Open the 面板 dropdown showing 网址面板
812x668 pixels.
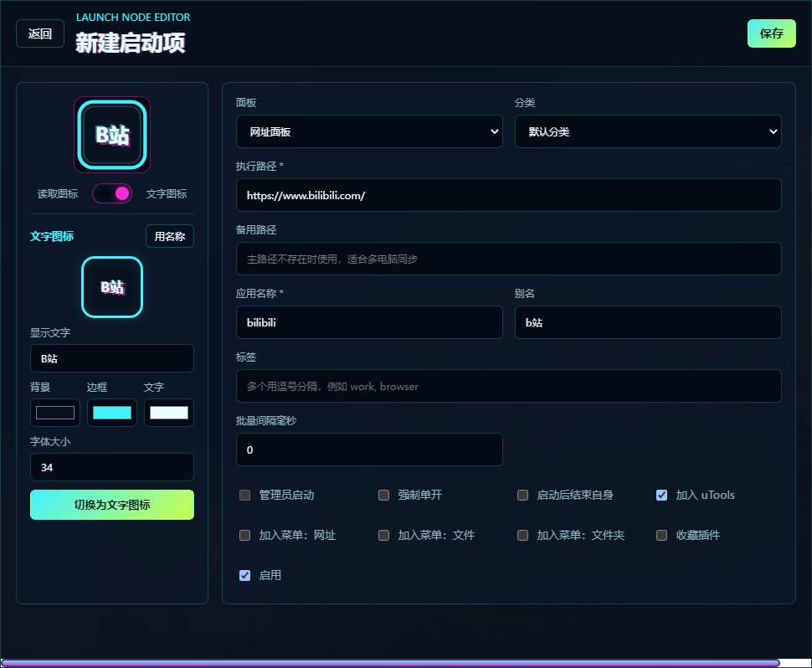tap(369, 131)
